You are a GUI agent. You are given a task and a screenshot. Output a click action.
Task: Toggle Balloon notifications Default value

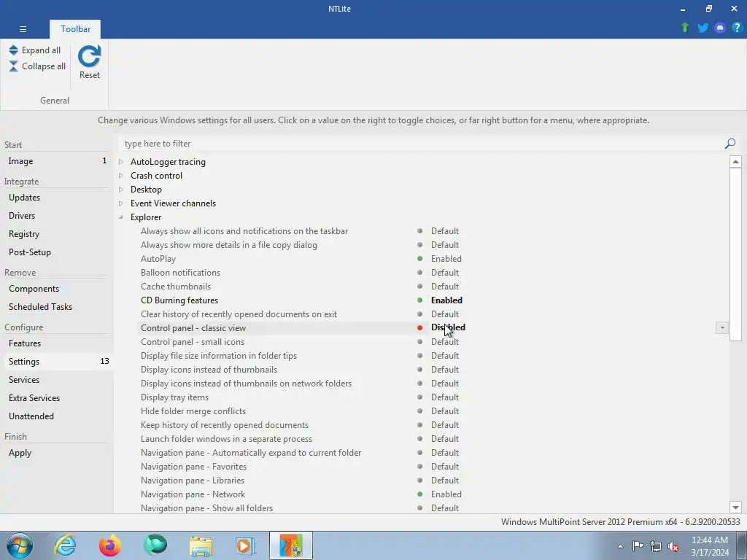click(444, 273)
